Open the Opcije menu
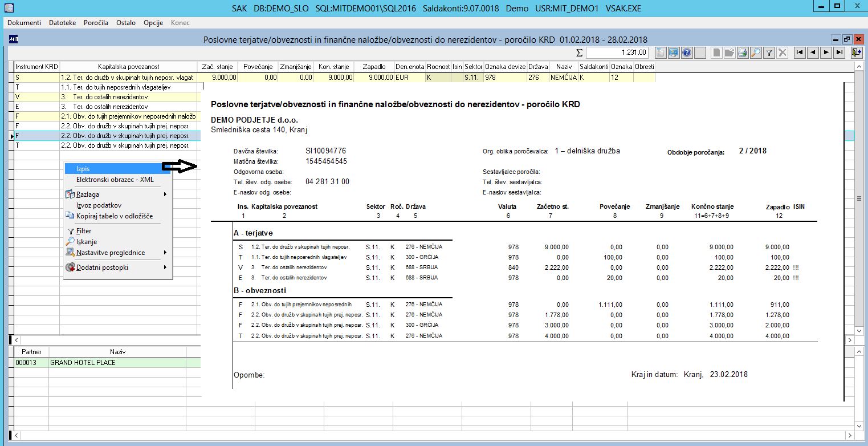Image resolution: width=868 pixels, height=446 pixels. (x=154, y=23)
